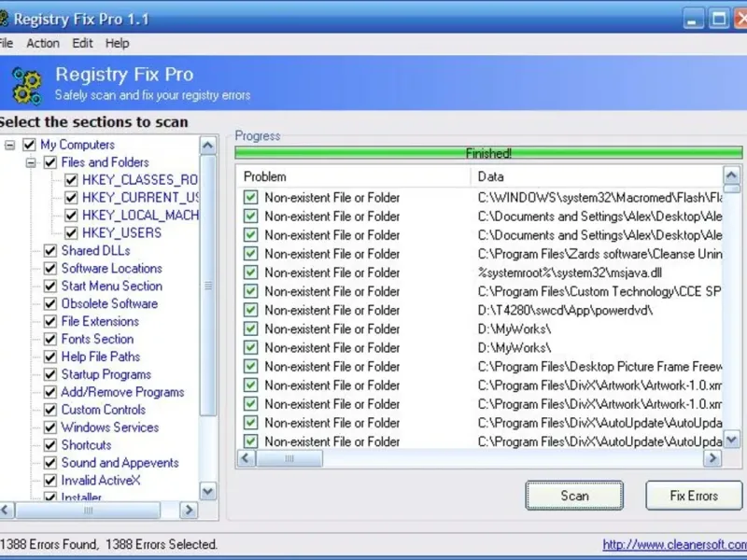
Task: Click results list scroll down arrow
Action: [732, 439]
